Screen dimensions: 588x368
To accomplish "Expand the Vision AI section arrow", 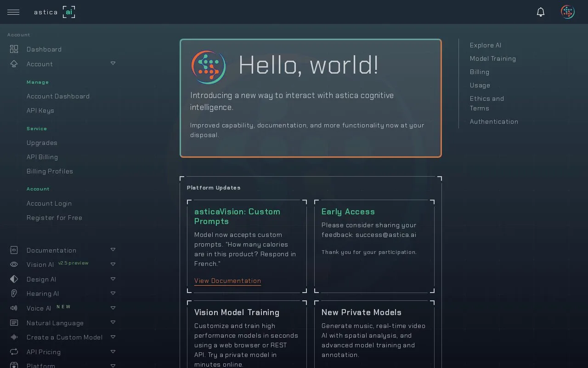I will tap(113, 264).
